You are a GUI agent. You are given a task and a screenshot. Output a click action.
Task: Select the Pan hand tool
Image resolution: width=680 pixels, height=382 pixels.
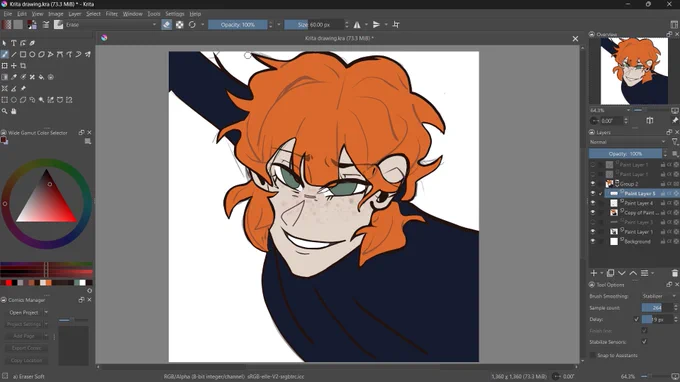point(13,111)
